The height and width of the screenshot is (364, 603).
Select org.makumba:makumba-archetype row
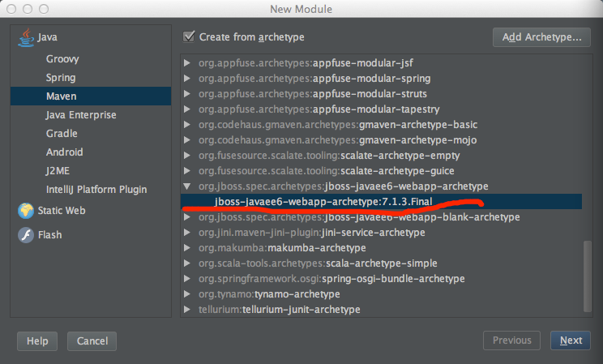pos(282,248)
